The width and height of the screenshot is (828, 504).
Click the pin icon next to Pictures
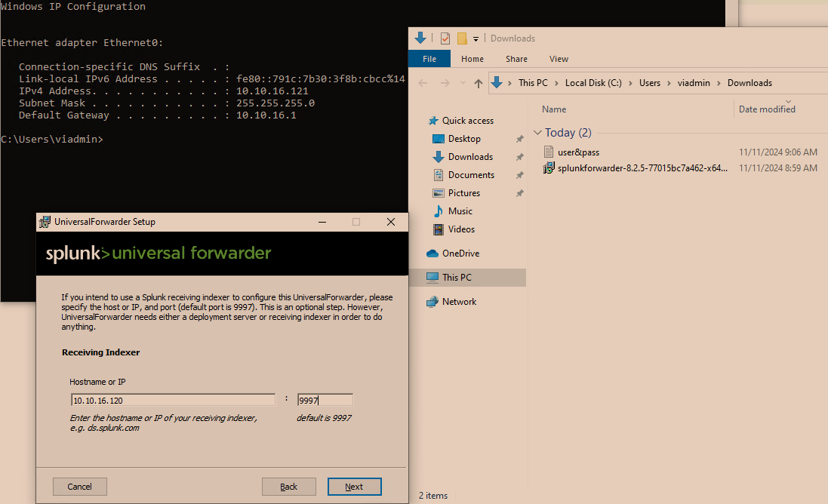(x=519, y=193)
